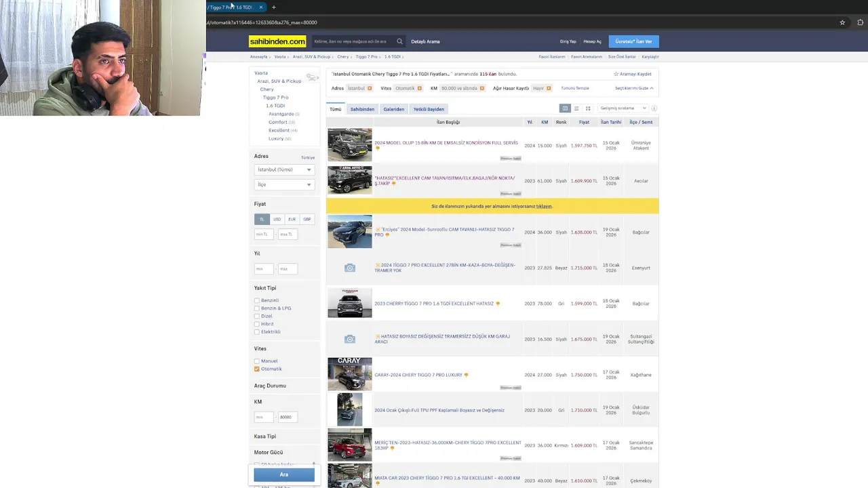Select USD currency toggle
This screenshot has height=488, width=868.
[277, 219]
